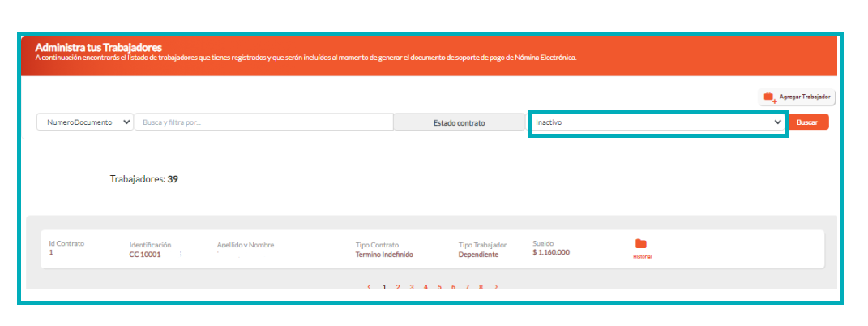Expand the Inactivo contract status dropdown
868x326 pixels.
point(658,122)
